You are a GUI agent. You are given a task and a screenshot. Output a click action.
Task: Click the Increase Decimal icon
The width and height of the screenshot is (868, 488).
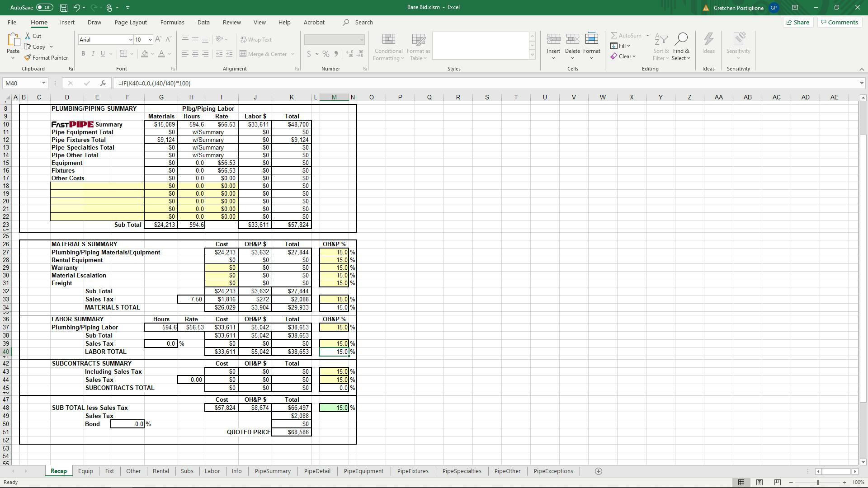pos(350,54)
